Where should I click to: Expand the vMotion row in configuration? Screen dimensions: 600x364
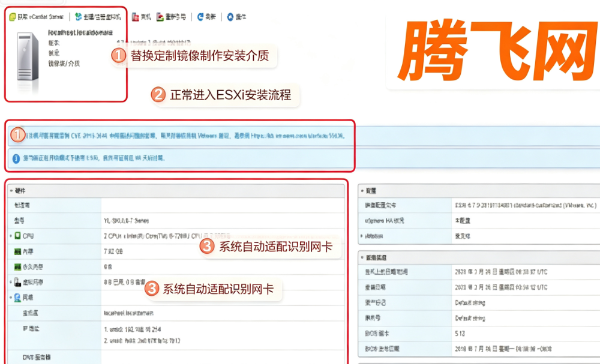(362, 236)
